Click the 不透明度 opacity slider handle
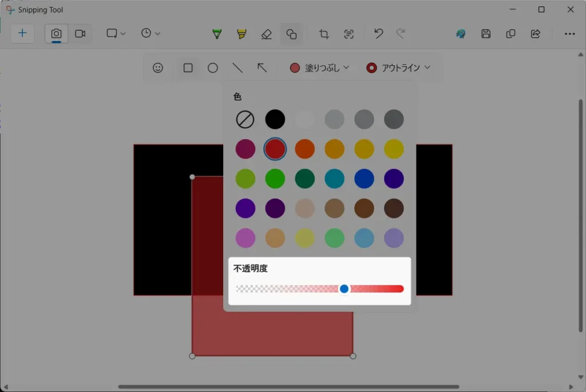 pos(344,289)
